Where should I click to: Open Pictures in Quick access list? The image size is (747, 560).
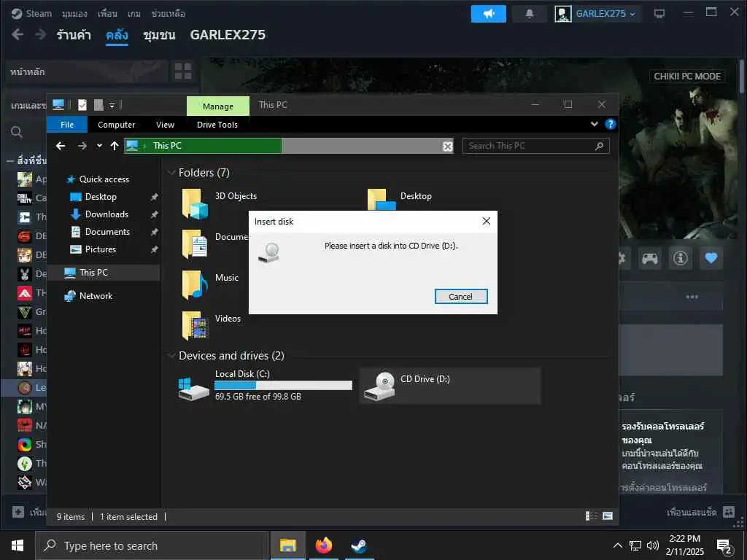101,249
